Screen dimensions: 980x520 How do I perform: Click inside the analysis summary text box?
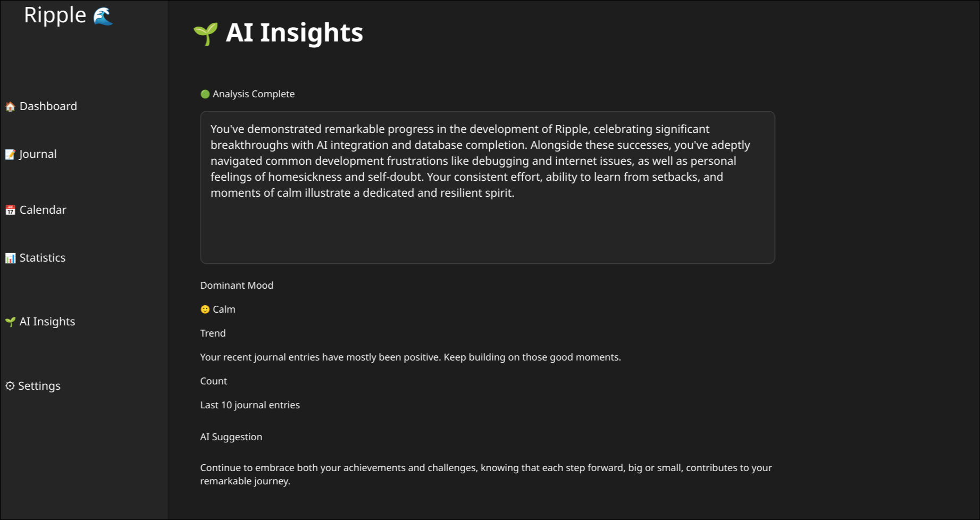[x=488, y=187]
